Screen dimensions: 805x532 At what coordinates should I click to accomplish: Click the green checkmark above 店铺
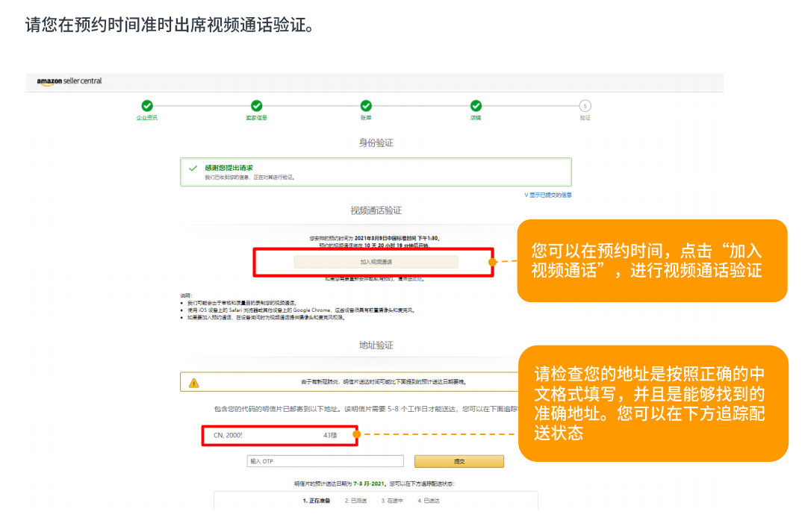[x=476, y=106]
